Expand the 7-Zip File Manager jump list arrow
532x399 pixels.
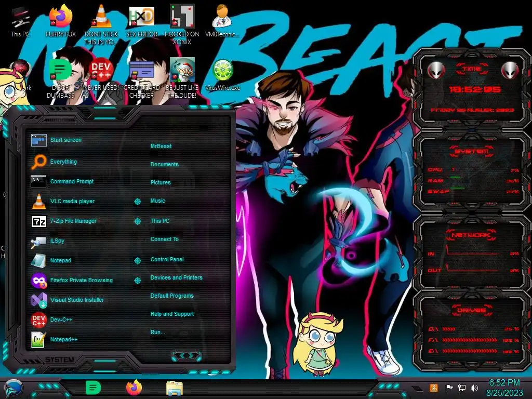(137, 221)
